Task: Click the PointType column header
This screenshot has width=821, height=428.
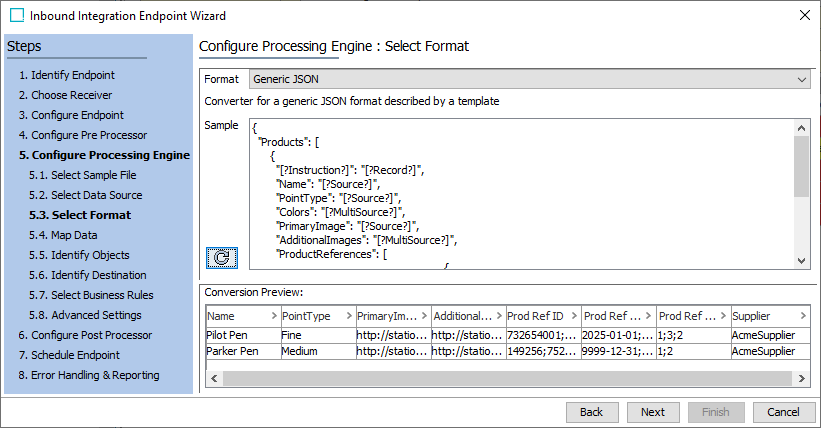Action: tap(317, 316)
